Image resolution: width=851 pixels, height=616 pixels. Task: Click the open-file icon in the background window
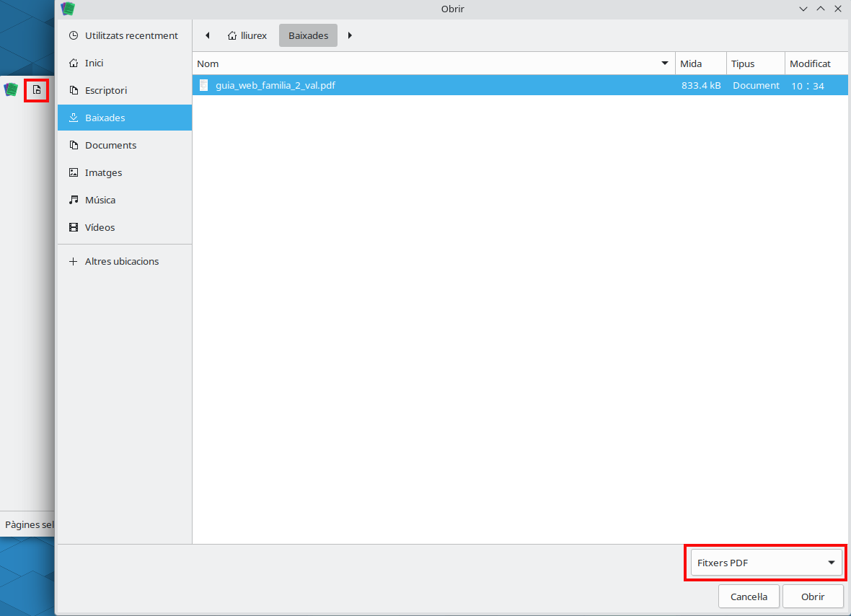tap(37, 89)
